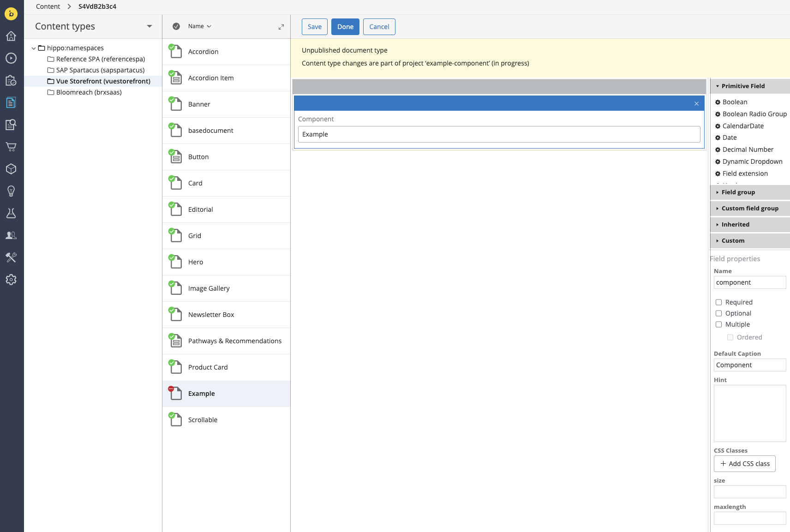This screenshot has width=790, height=532.
Task: Open the shopping cart icon in sidebar
Action: tap(11, 147)
